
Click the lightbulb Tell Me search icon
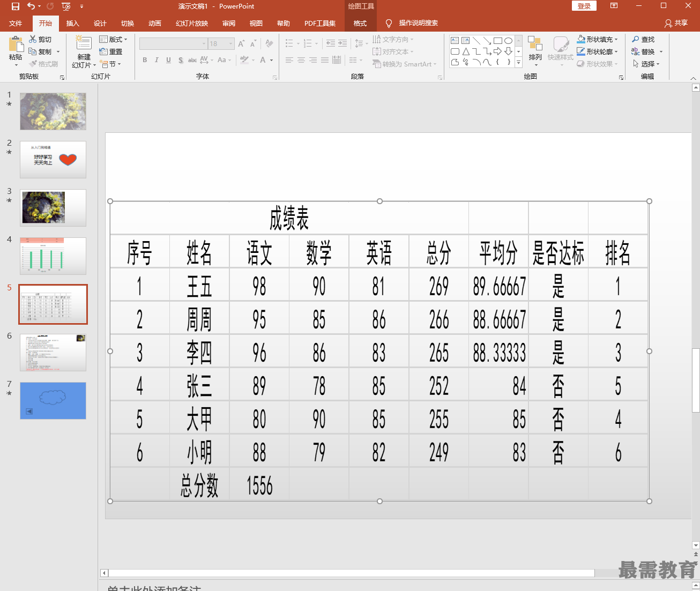coord(389,23)
